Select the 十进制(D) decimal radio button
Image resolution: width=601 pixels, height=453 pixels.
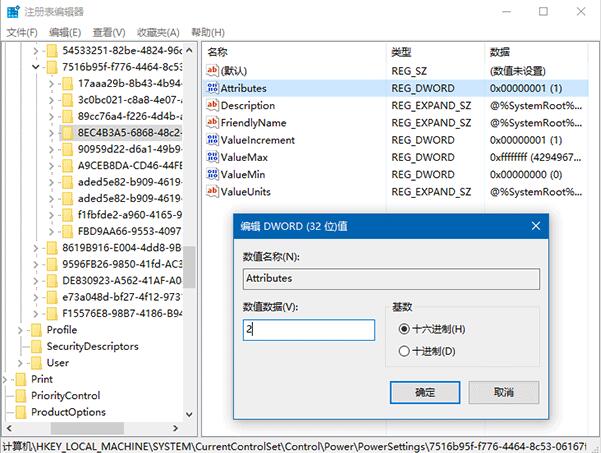[404, 351]
